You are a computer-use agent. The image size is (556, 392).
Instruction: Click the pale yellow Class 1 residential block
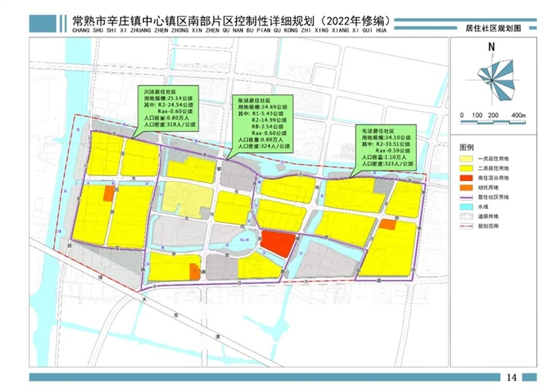(187, 197)
